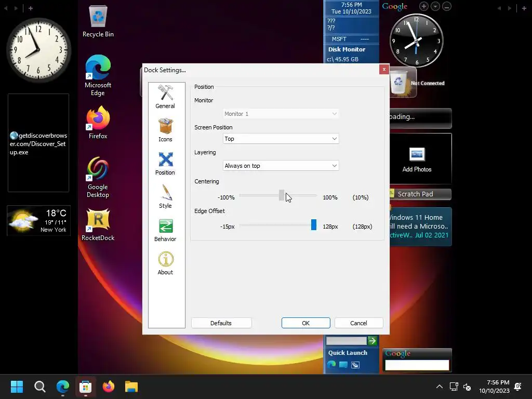Click the recycle bin gadget in sidebar
The height and width of the screenshot is (399, 532).
click(x=398, y=83)
